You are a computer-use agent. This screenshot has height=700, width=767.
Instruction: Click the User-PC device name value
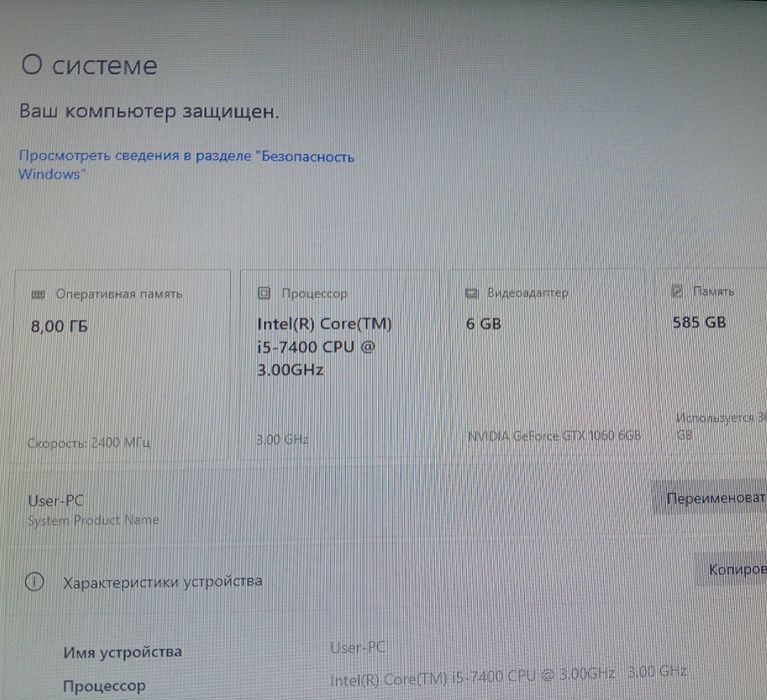tap(358, 648)
